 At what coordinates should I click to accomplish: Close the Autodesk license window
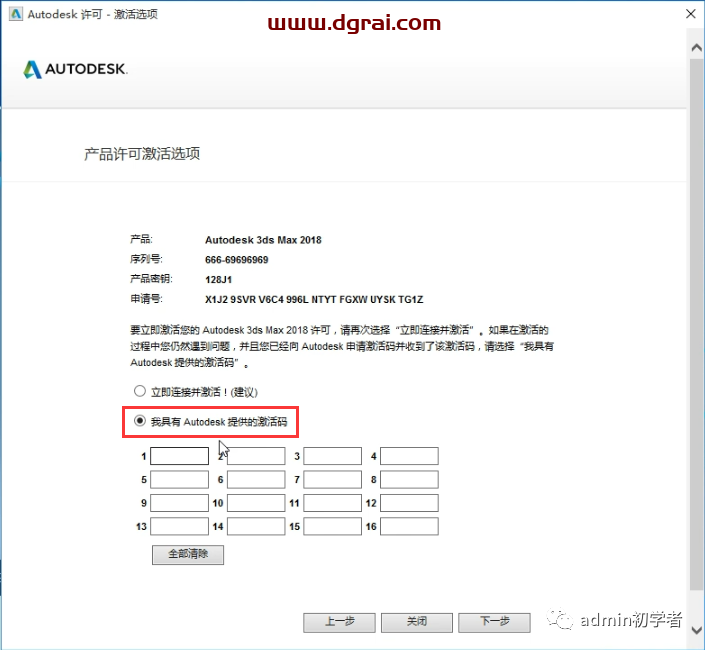point(691,14)
